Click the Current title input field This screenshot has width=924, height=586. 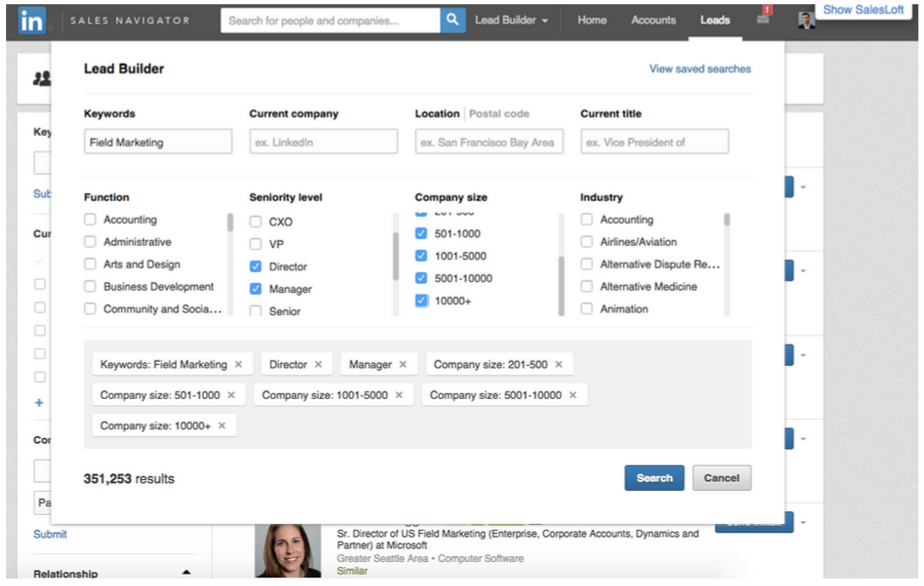(654, 142)
